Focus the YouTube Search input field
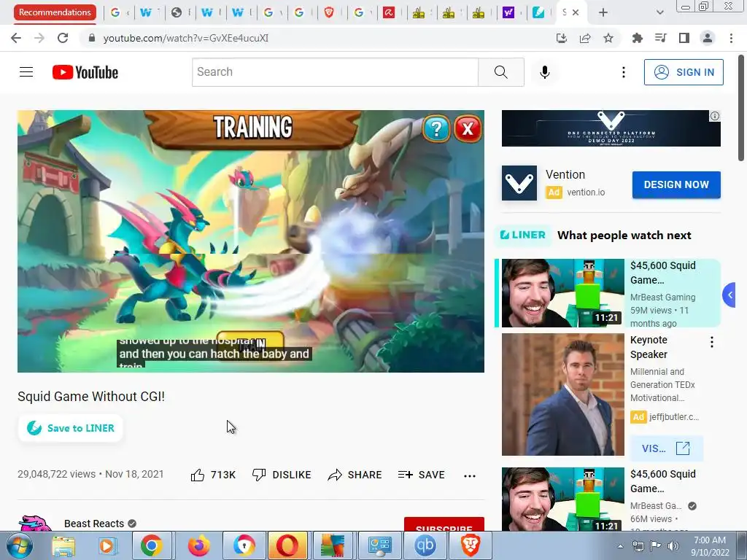The width and height of the screenshot is (747, 560). click(335, 72)
